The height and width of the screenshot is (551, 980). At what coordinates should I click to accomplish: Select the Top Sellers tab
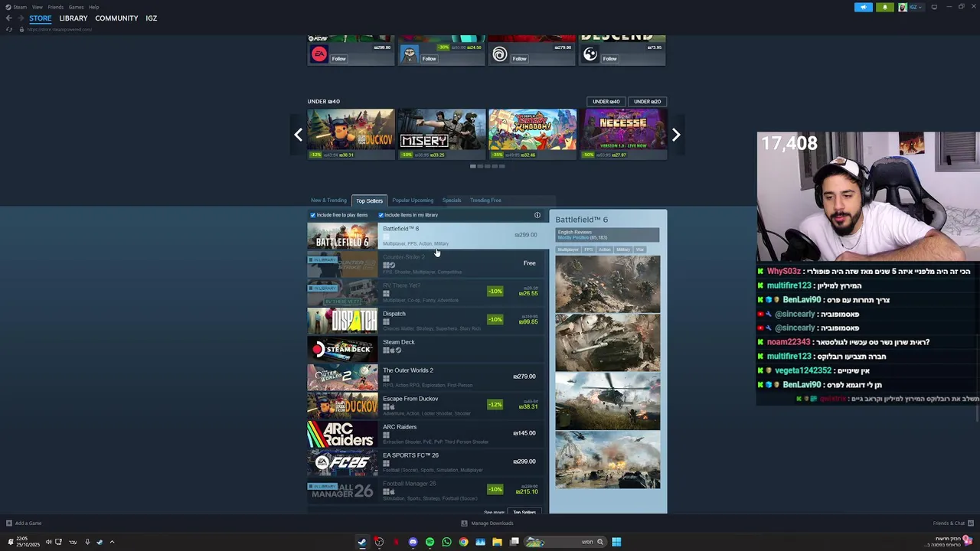[369, 201]
